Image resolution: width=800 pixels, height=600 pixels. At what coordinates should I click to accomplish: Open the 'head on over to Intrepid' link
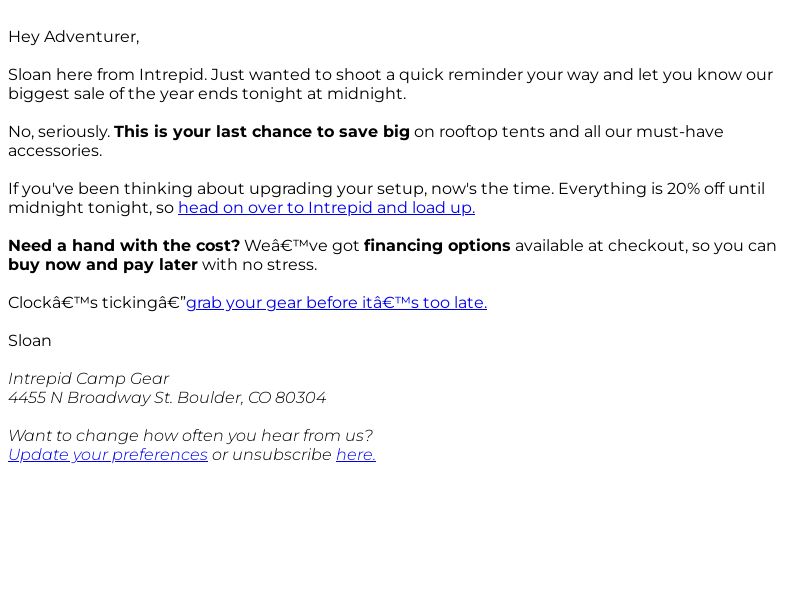pyautogui.click(x=327, y=208)
